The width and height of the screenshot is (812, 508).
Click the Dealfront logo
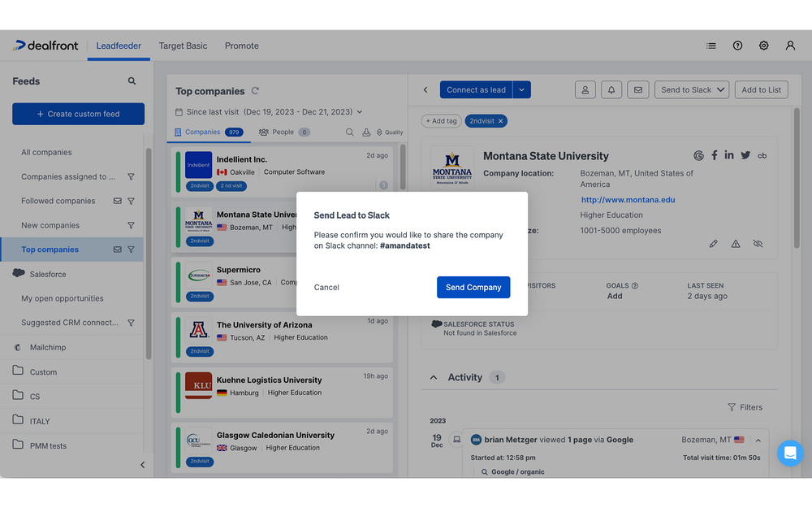[45, 46]
